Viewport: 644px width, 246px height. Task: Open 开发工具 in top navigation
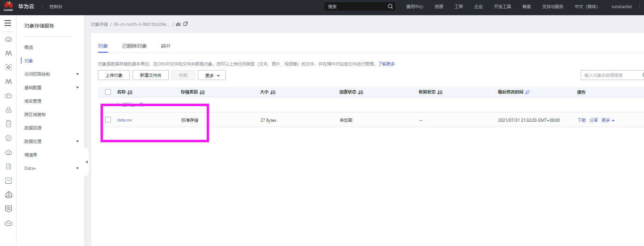coord(502,6)
